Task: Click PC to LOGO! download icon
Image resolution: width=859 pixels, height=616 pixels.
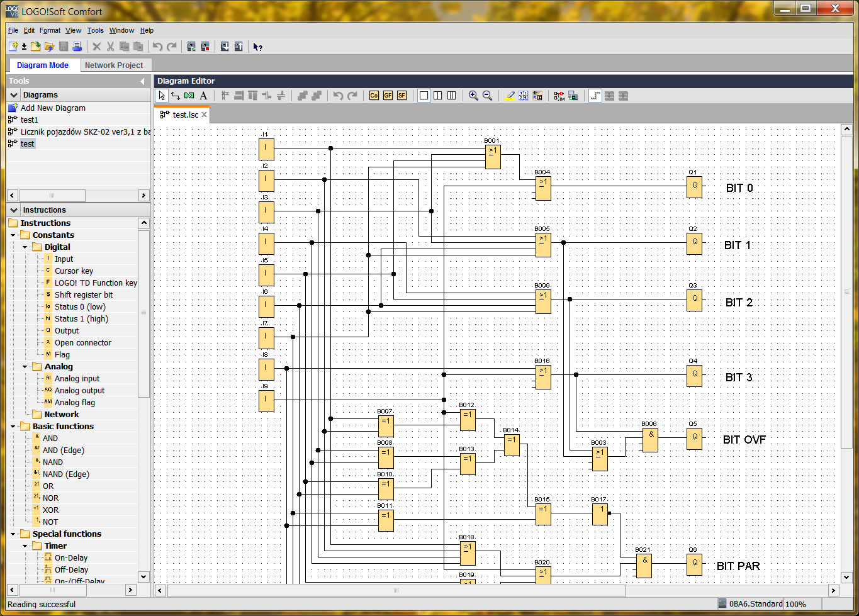Action: point(225,47)
